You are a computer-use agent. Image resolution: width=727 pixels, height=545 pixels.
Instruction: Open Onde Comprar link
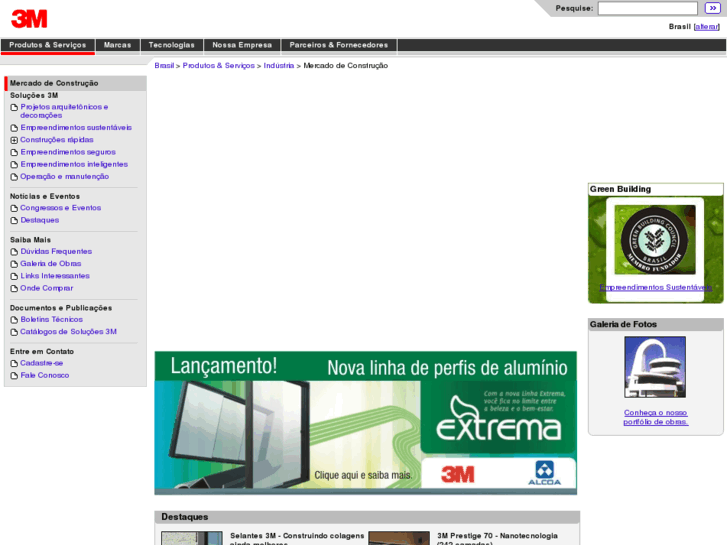coord(46,289)
